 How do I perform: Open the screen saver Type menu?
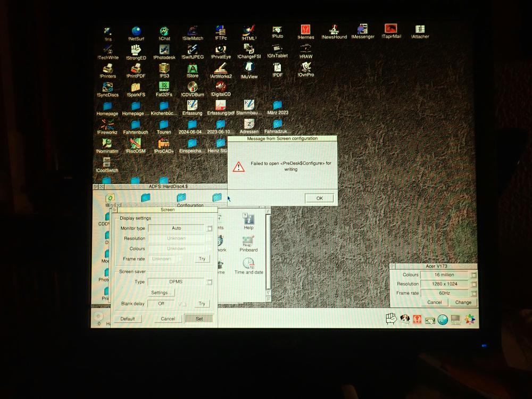[210, 282]
